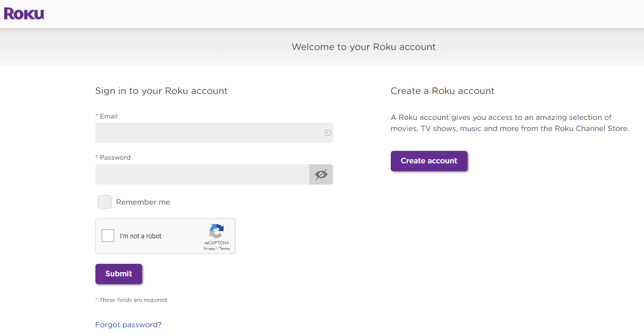Focus the Email input field
Screen dimensions: 644x336
coord(214,133)
